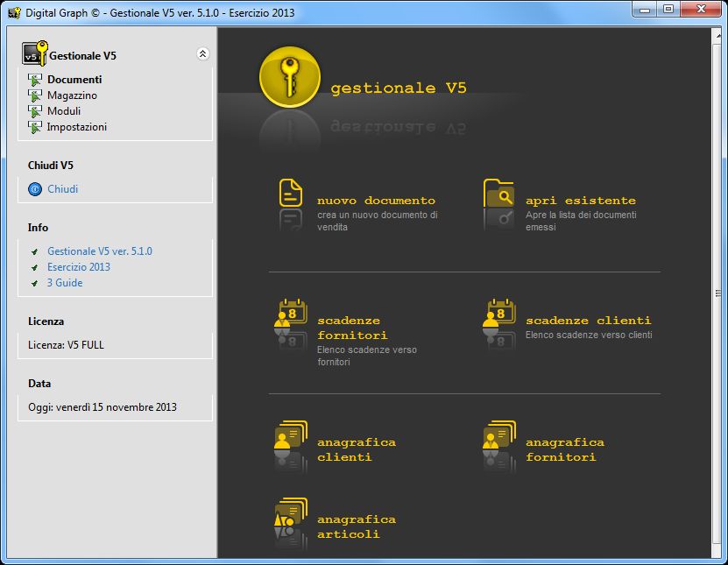Open the Magazzino menu

point(72,95)
